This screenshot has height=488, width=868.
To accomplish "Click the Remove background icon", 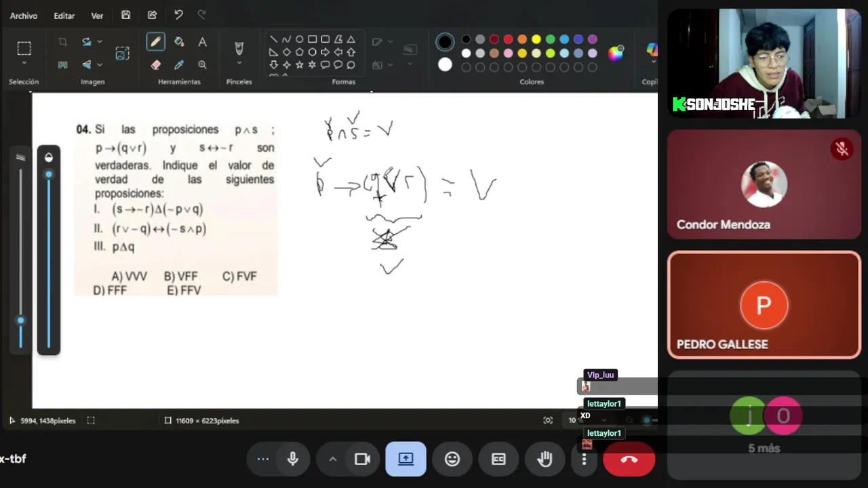I will click(x=62, y=65).
